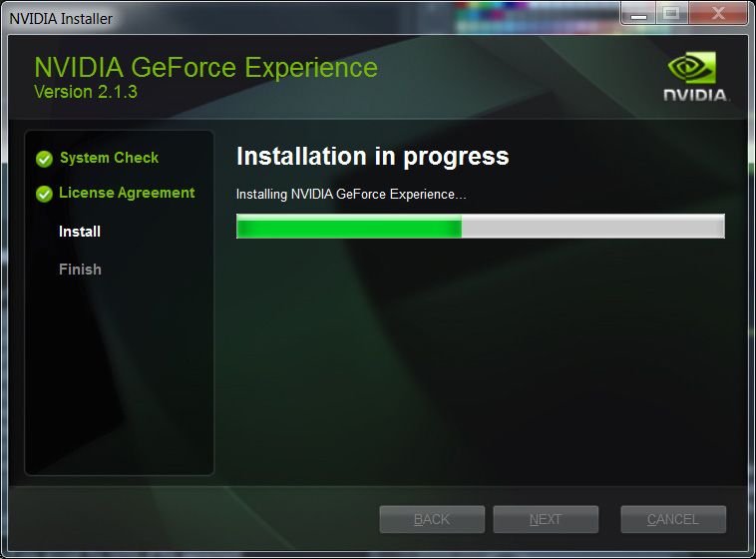Close the NVIDIA Installer window
Viewport: 756px width, 559px height.
(x=718, y=13)
